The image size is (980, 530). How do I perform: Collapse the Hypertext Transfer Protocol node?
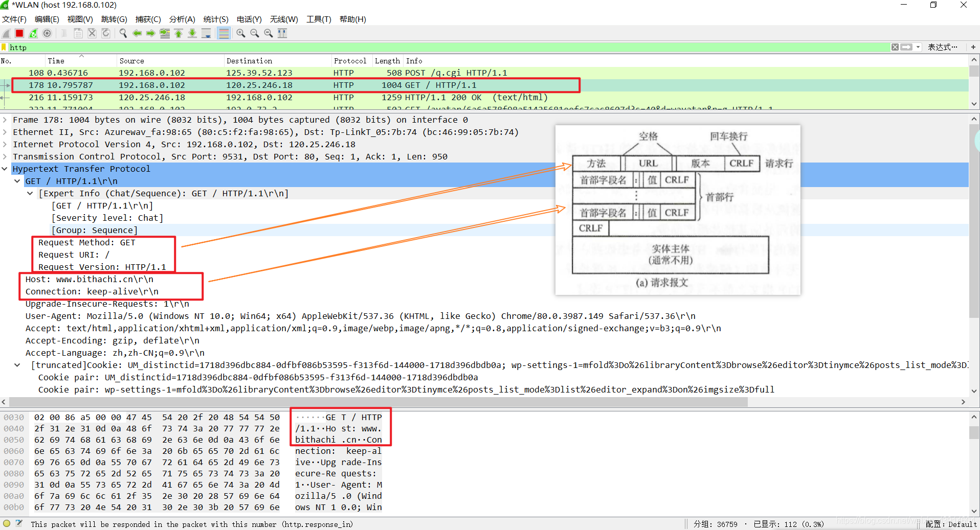pyautogui.click(x=5, y=169)
